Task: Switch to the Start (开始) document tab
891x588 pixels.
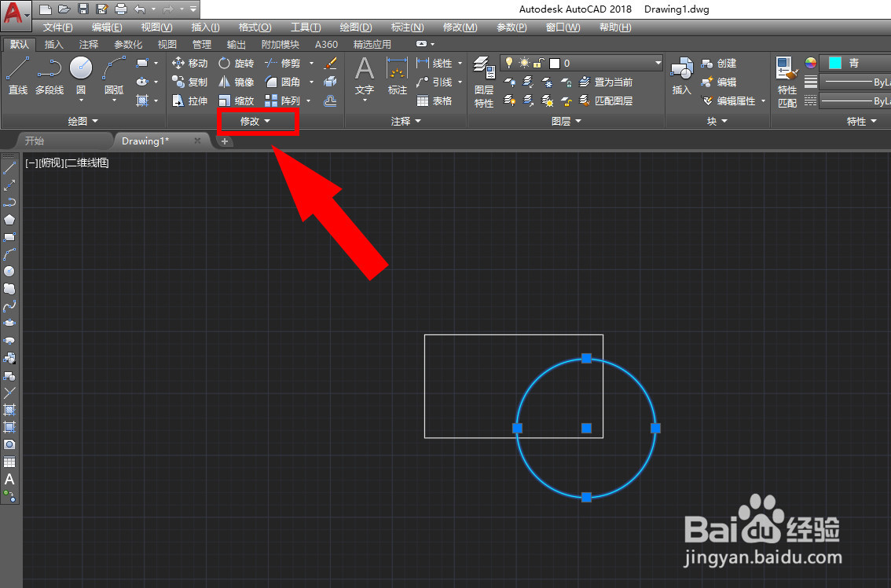Action: (35, 141)
